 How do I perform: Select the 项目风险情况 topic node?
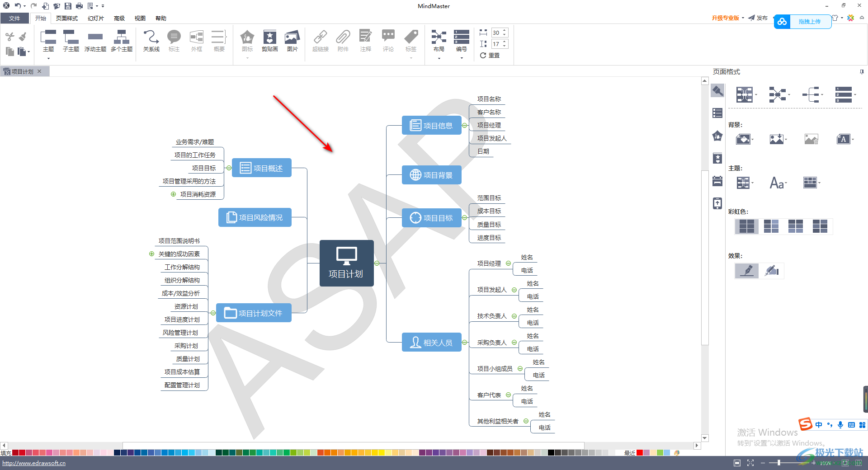pyautogui.click(x=255, y=217)
